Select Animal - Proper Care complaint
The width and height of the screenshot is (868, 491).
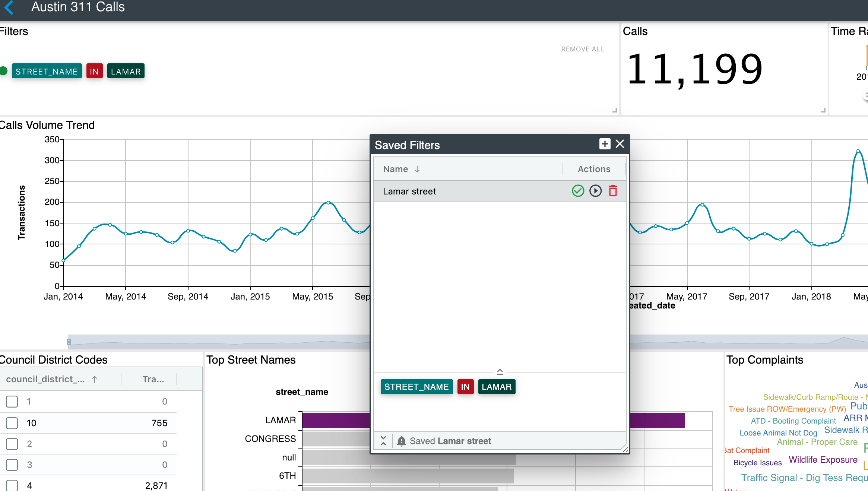817,442
